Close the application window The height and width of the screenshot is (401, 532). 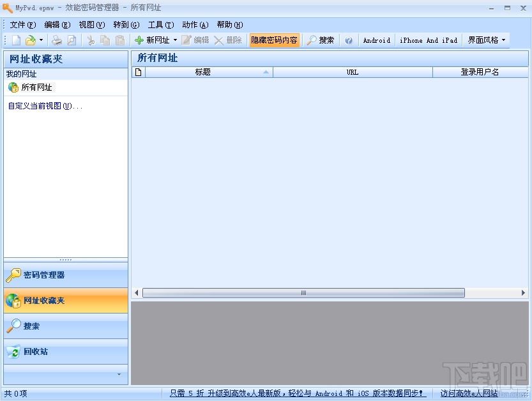tap(523, 8)
